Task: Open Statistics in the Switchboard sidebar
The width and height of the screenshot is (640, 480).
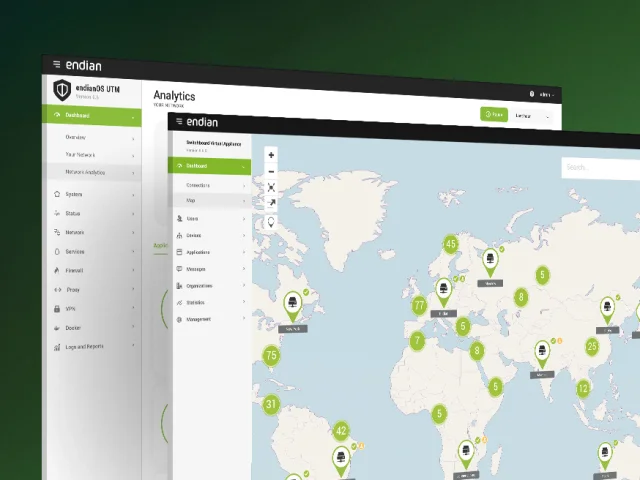Action: (x=210, y=302)
